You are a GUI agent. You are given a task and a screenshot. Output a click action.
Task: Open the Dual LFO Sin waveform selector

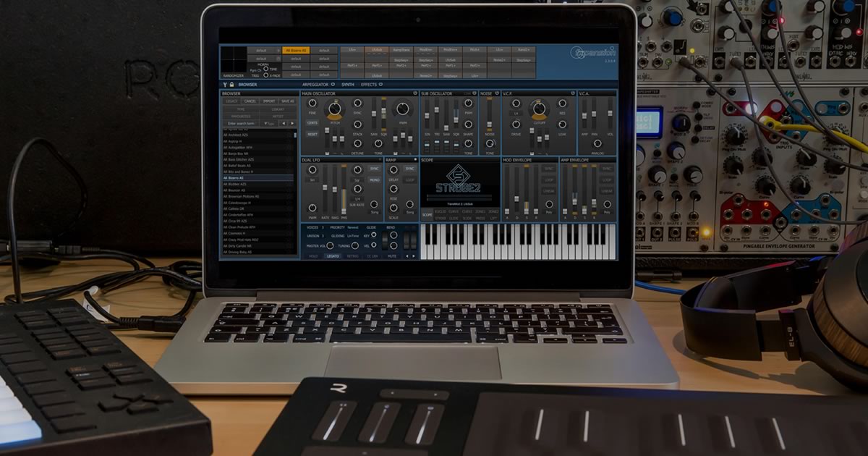312,180
